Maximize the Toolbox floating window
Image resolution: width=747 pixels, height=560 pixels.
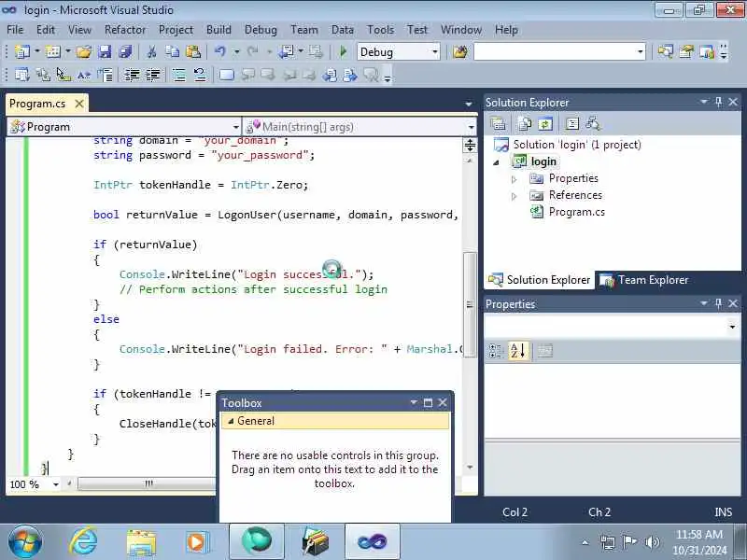click(428, 403)
